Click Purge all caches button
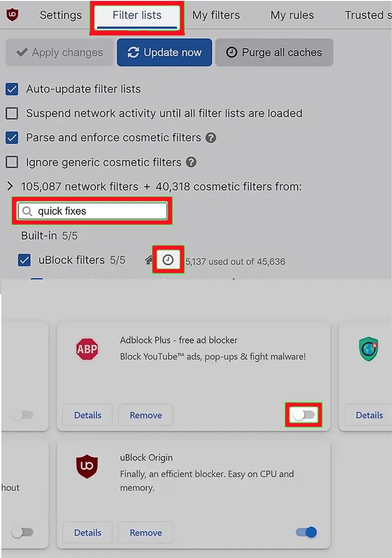 pyautogui.click(x=274, y=52)
